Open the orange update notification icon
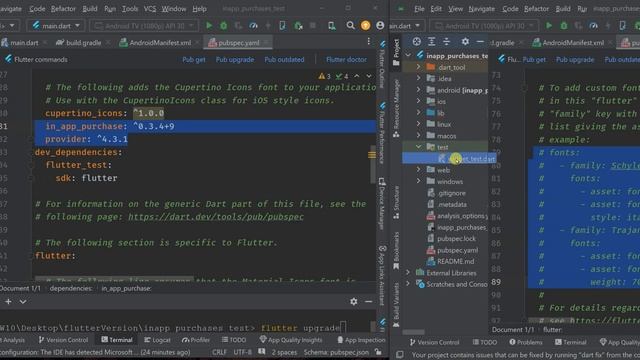Image resolution: width=640 pixels, height=360 pixels. (x=365, y=26)
